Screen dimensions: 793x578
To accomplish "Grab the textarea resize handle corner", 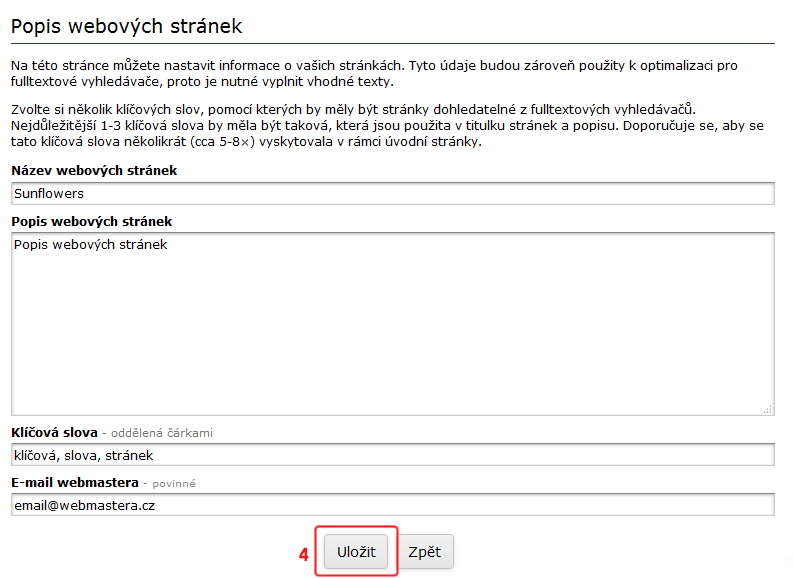I will pos(768,409).
